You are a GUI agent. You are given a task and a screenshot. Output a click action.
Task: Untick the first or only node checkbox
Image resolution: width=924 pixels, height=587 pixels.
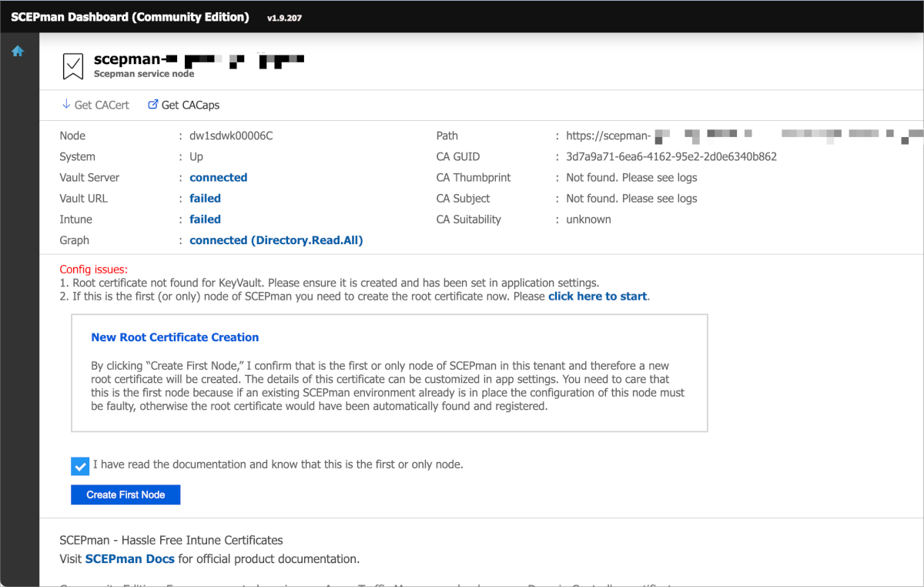point(79,466)
